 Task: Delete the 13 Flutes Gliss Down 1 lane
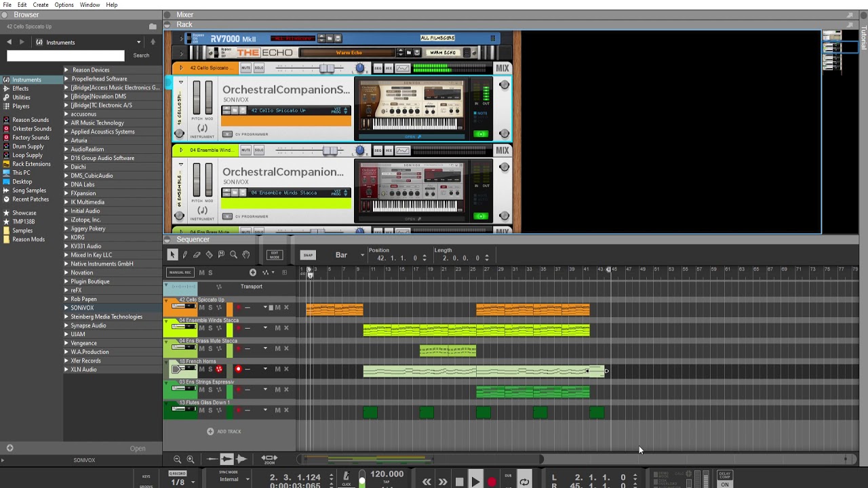(286, 410)
